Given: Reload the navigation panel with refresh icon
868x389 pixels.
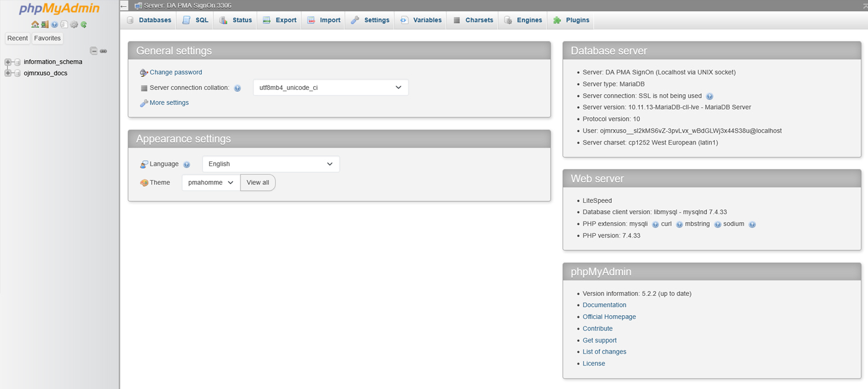Looking at the screenshot, I should pyautogui.click(x=84, y=24).
